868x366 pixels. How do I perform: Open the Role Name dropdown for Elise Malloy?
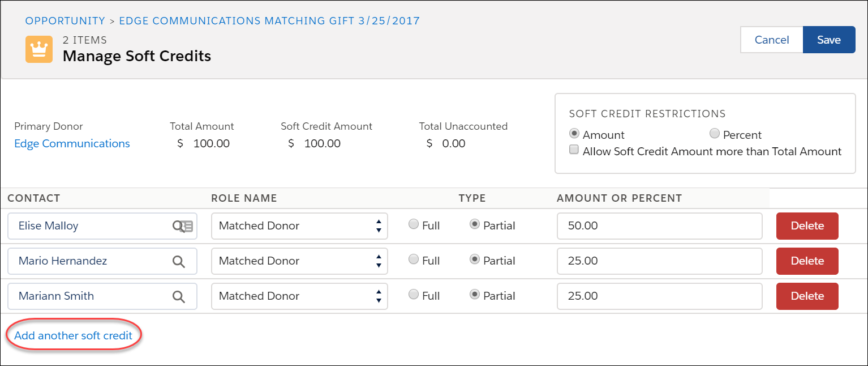[x=379, y=225]
